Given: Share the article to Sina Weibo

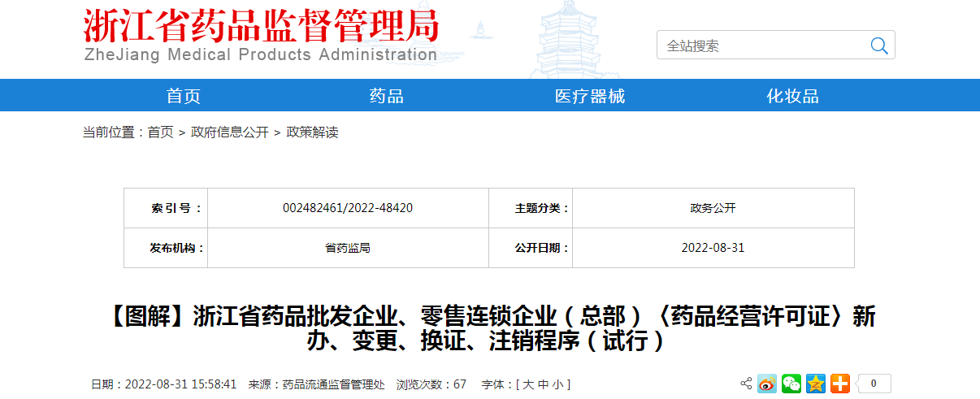Looking at the screenshot, I should [x=767, y=384].
